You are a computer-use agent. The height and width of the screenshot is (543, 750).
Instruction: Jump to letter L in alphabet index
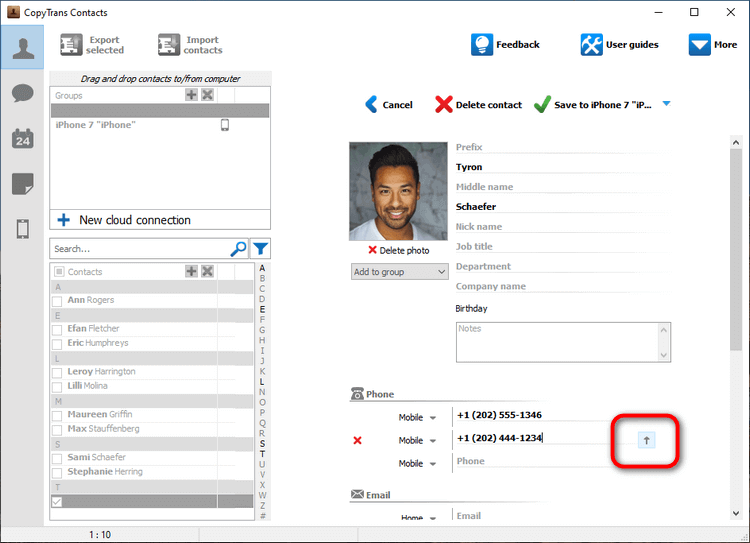coord(262,382)
